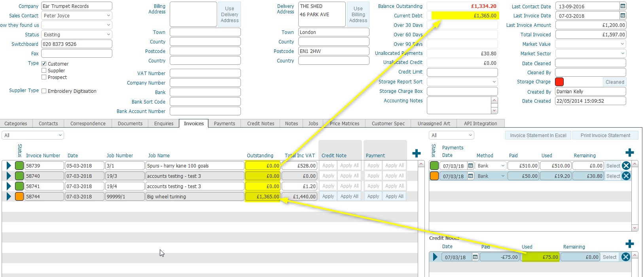
Task: Click Apply All payment for invoice 58744
Action: tap(394, 196)
